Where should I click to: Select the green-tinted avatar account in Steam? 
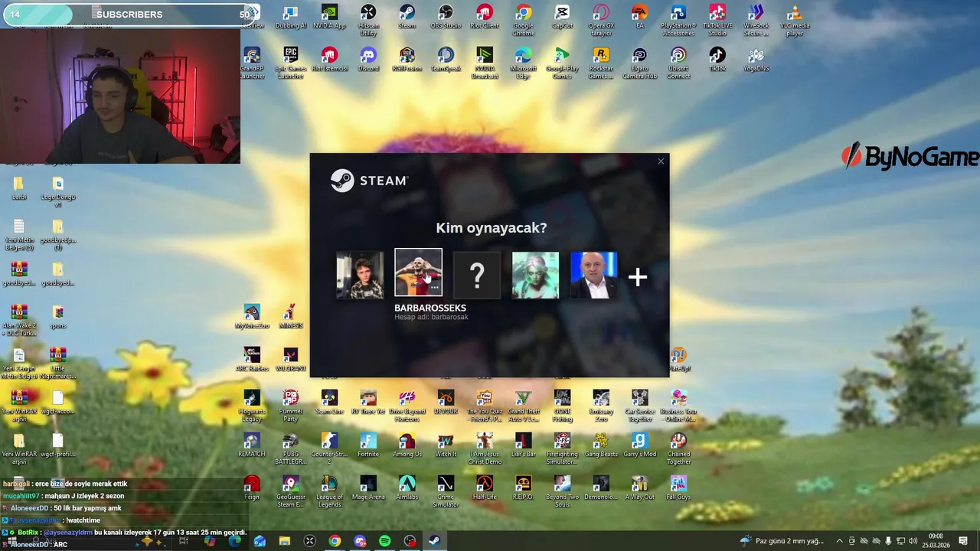coord(535,275)
